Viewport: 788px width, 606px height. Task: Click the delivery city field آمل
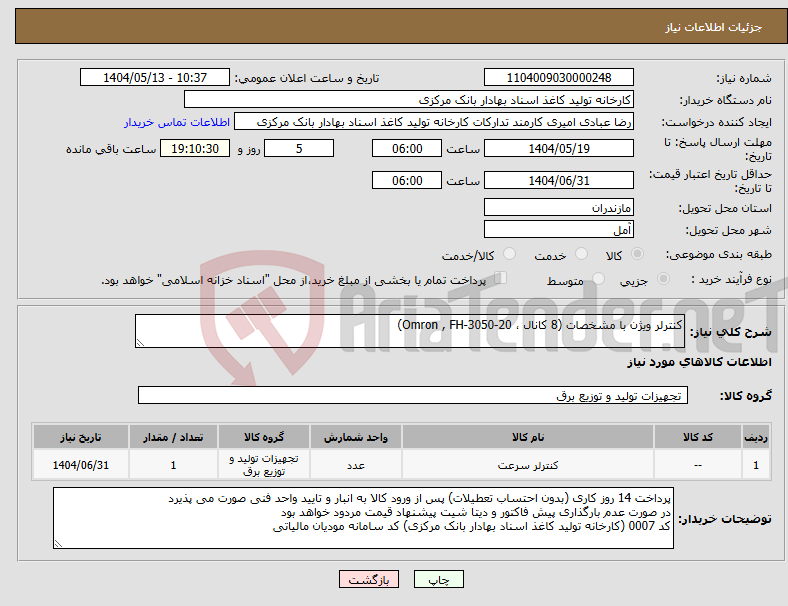pyautogui.click(x=558, y=230)
